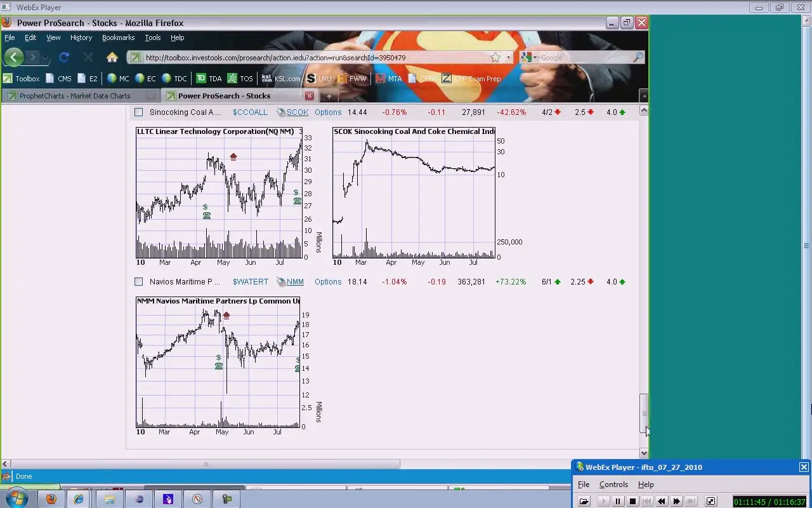Close the Power ProSearch tab
This screenshot has height=508, width=812.
[x=309, y=96]
